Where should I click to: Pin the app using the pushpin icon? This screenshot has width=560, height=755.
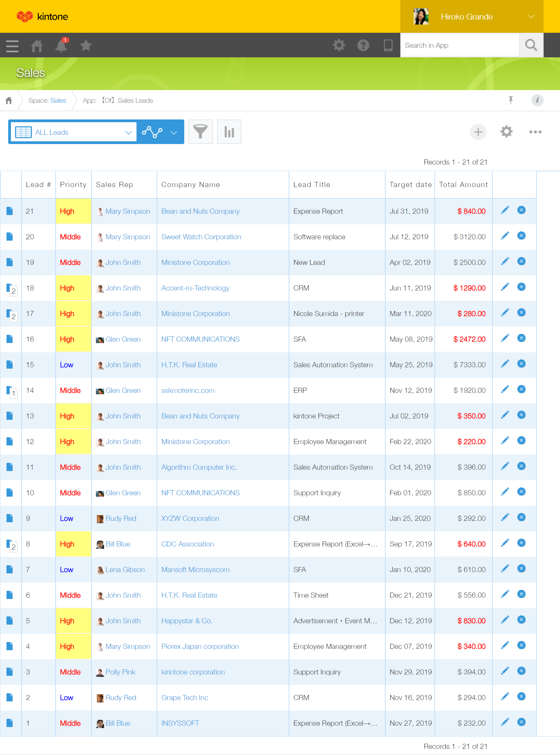(511, 100)
